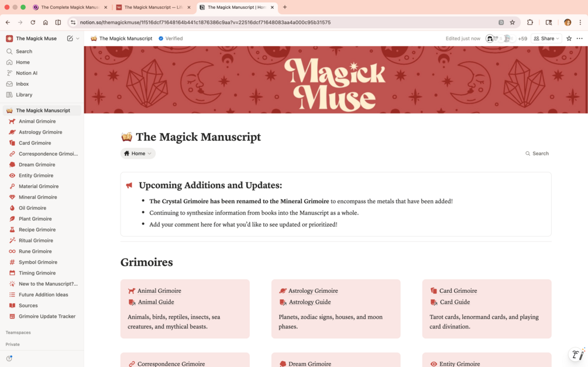Click the database Search field
The image size is (588, 367).
point(537,154)
